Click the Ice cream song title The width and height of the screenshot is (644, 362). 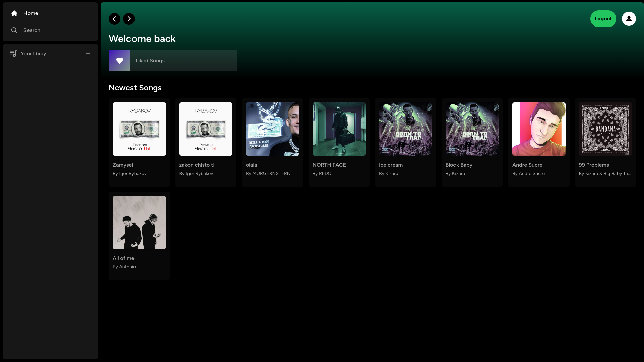(391, 165)
